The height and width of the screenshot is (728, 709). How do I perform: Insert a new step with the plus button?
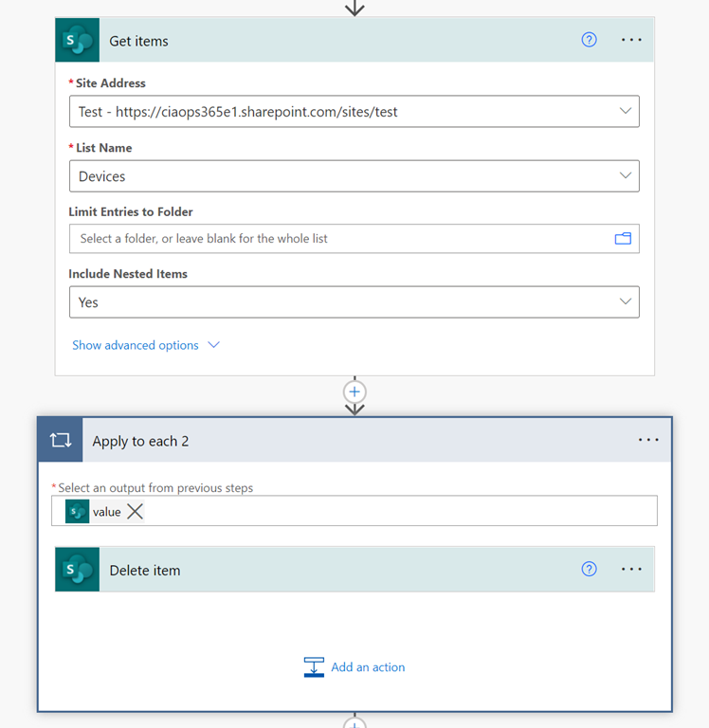pyautogui.click(x=354, y=391)
